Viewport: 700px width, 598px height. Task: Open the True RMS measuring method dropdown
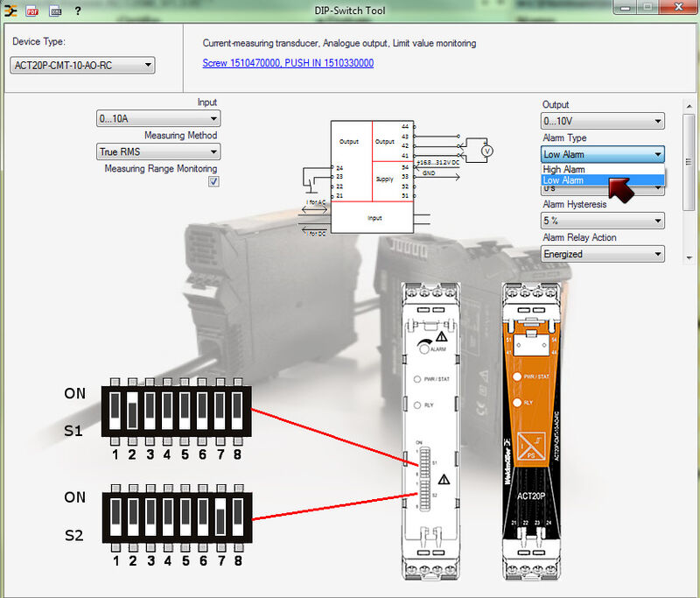pos(157,151)
